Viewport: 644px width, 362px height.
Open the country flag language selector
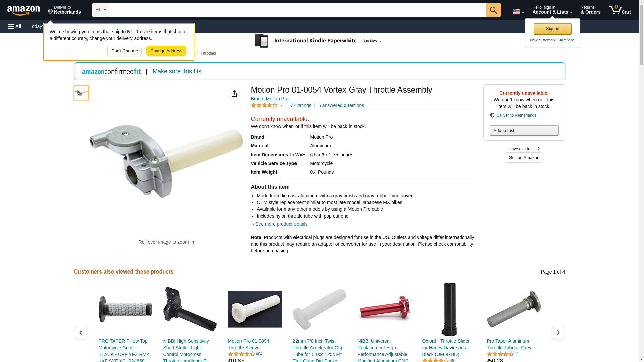(518, 11)
